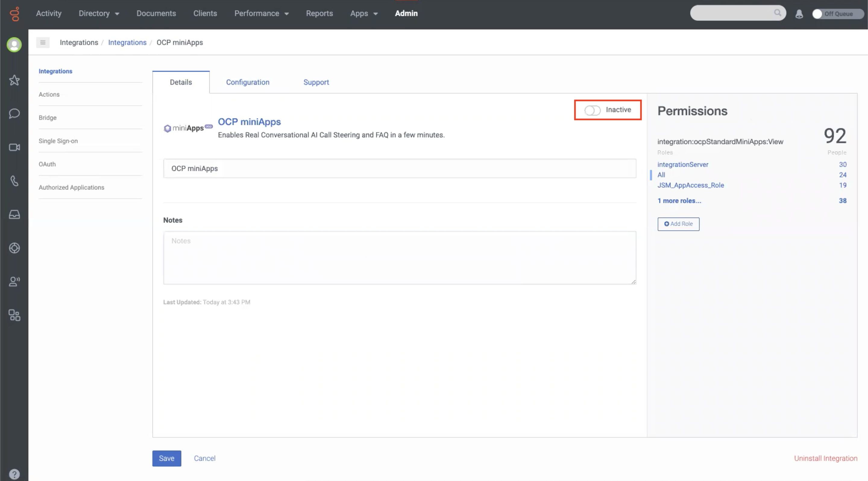Open the Activity menu
The width and height of the screenshot is (868, 481).
49,14
